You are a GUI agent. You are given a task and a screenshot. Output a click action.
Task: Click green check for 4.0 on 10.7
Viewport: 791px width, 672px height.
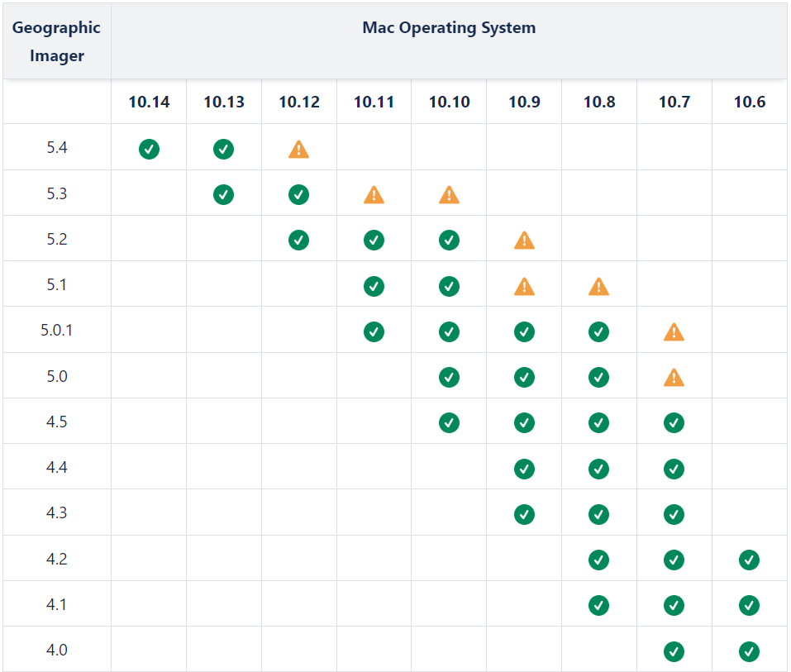tap(674, 651)
